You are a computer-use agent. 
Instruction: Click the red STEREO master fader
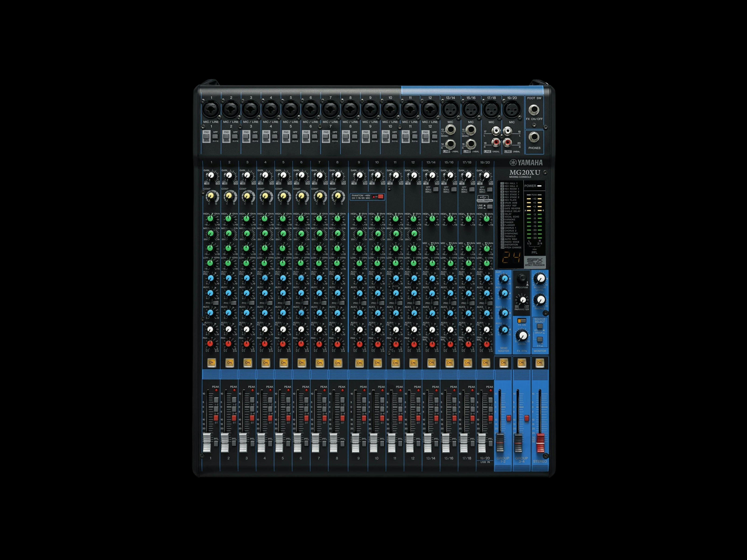[540, 443]
